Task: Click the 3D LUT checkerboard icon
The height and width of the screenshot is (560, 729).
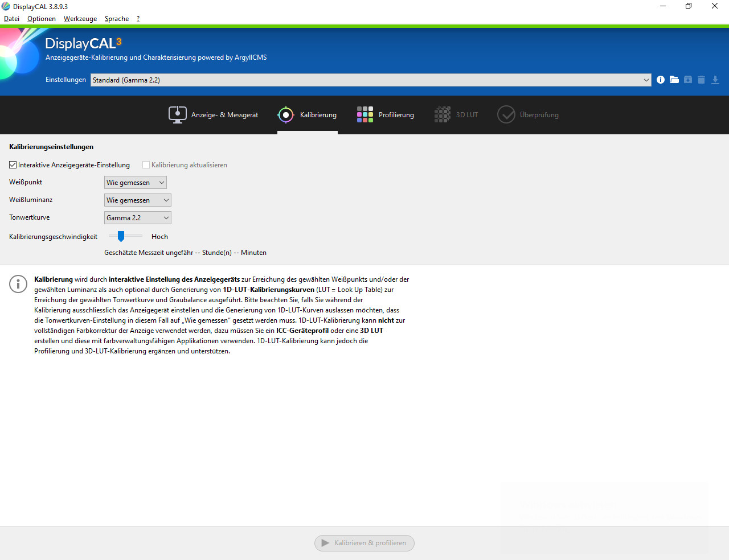Action: [x=442, y=114]
